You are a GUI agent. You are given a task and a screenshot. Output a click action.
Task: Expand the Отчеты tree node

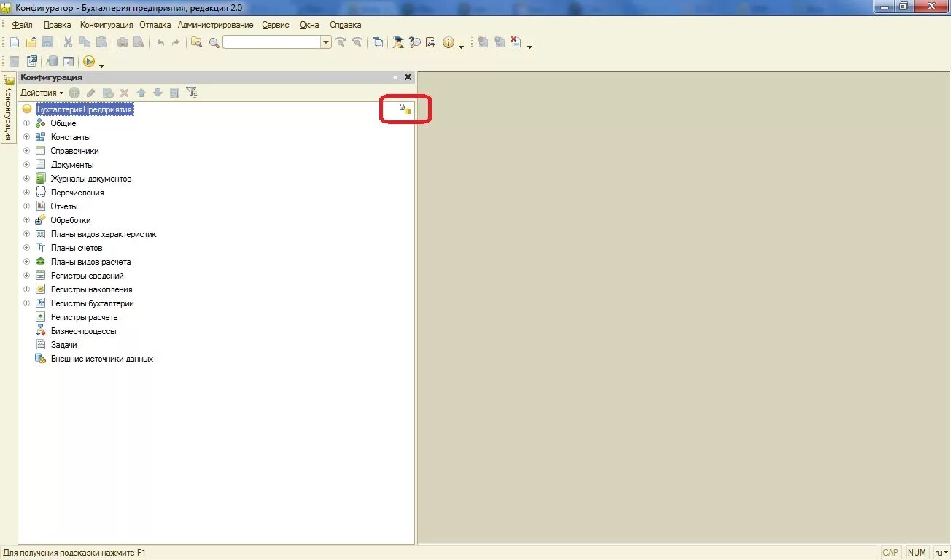point(27,206)
